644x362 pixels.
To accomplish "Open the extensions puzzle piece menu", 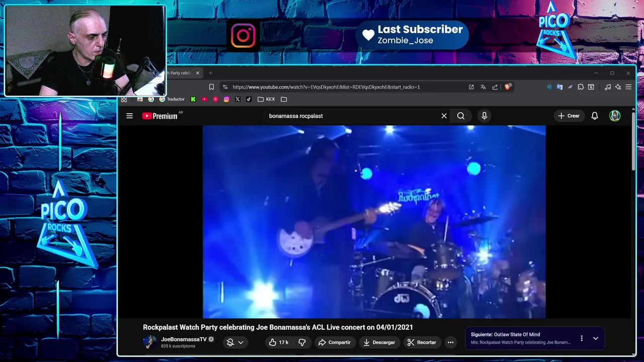I will coord(581,87).
